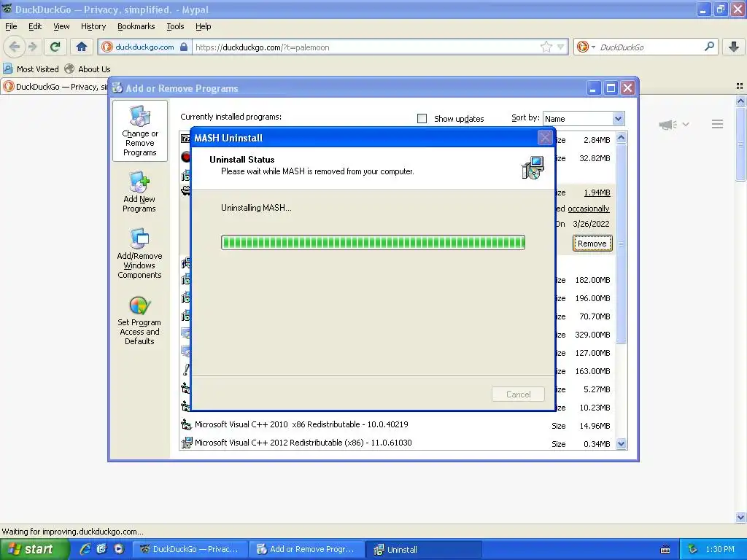
Task: Click the About Us bookmark icon
Action: click(69, 69)
